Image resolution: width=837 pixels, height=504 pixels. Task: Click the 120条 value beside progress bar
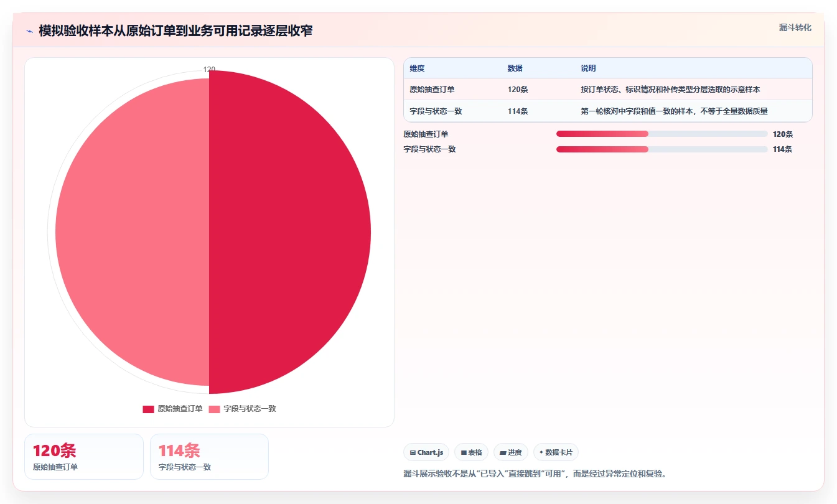(x=783, y=134)
